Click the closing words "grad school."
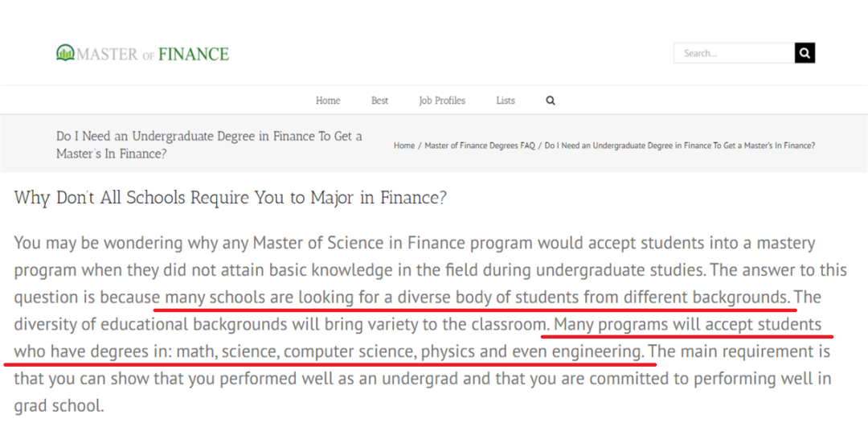This screenshot has width=868, height=431. (59, 406)
